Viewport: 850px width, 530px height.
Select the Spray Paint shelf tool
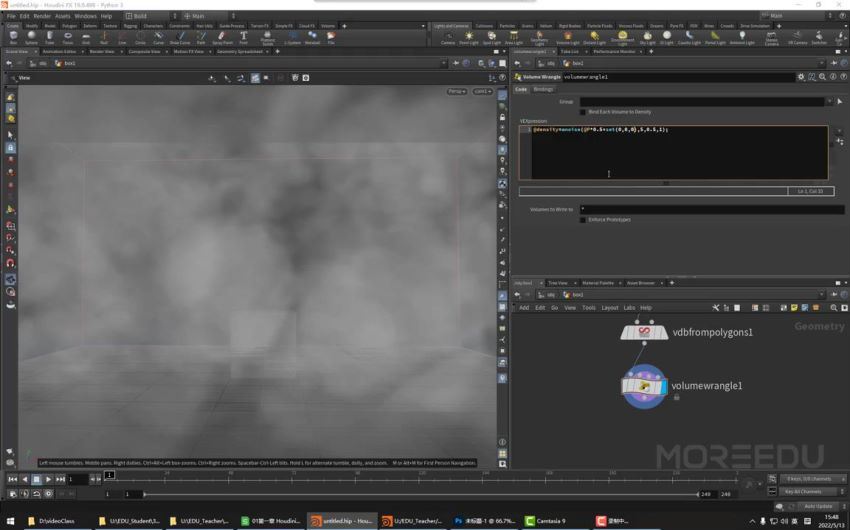pyautogui.click(x=222, y=37)
